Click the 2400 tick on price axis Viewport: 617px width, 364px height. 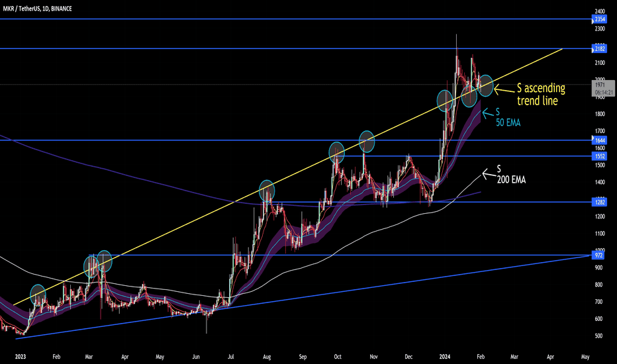click(600, 11)
